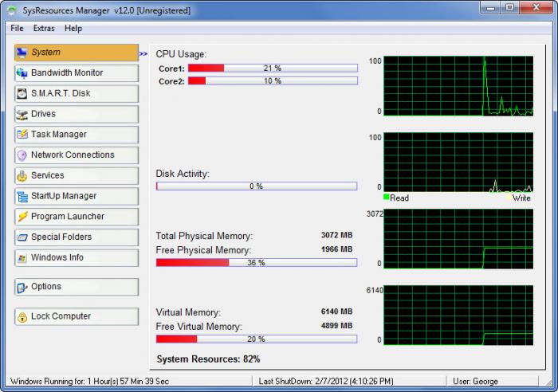Open the Extras menu
558x392 pixels.
click(44, 29)
